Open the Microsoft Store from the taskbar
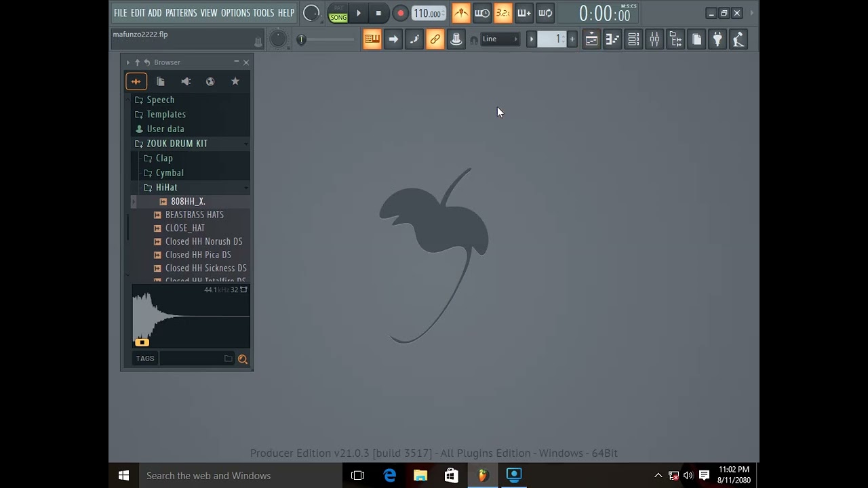 click(452, 476)
